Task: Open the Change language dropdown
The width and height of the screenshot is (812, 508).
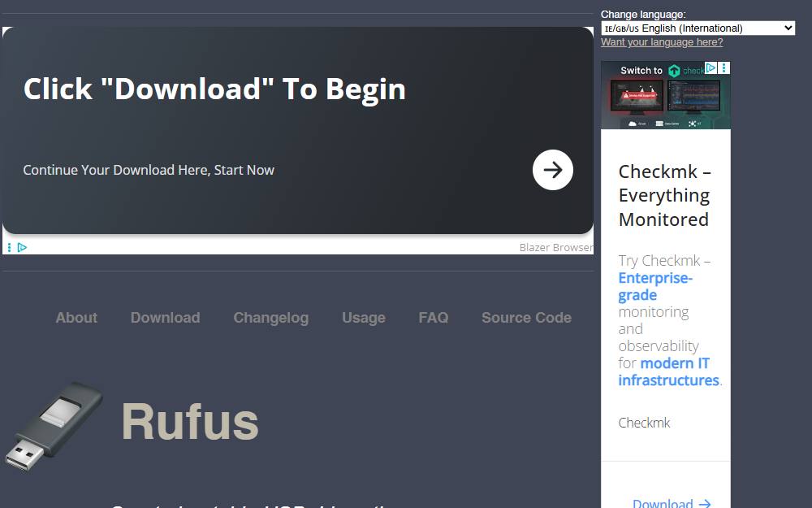Action: click(x=698, y=28)
